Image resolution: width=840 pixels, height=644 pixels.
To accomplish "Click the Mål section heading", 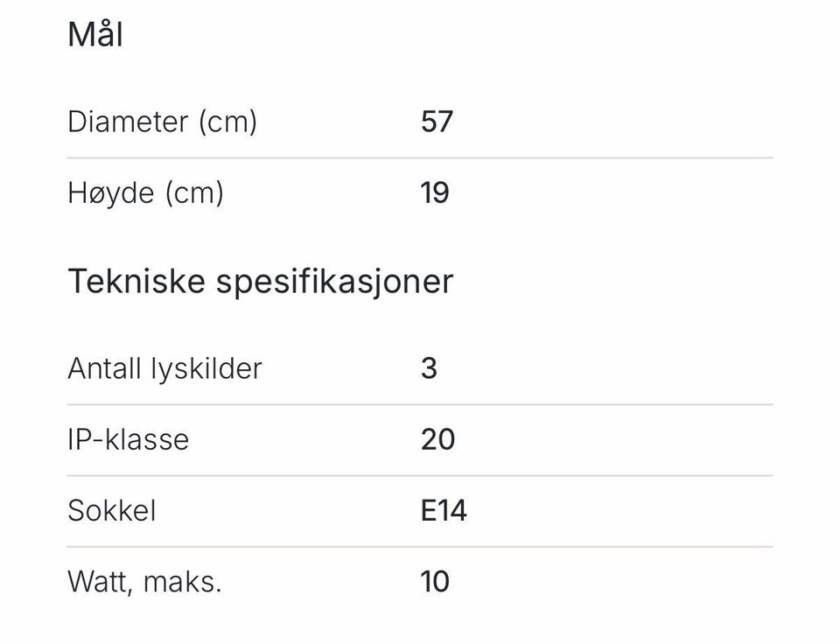I will 95,36.
